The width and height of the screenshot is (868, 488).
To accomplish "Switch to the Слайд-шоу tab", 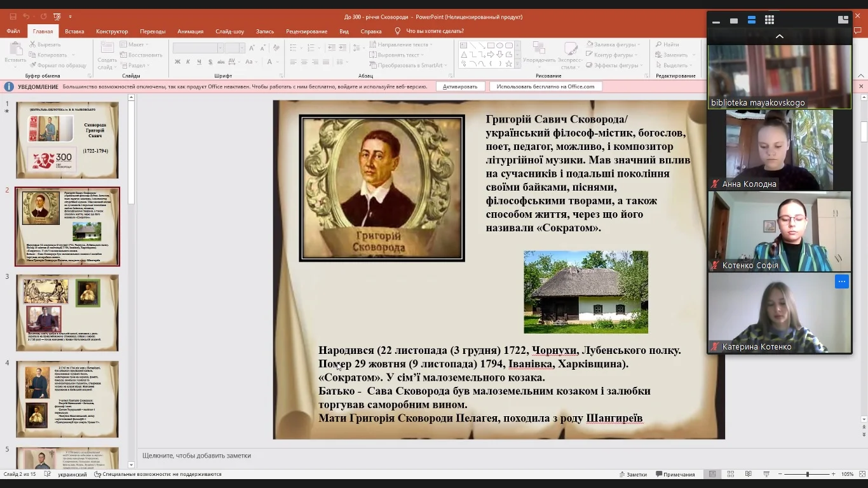I will pyautogui.click(x=229, y=31).
